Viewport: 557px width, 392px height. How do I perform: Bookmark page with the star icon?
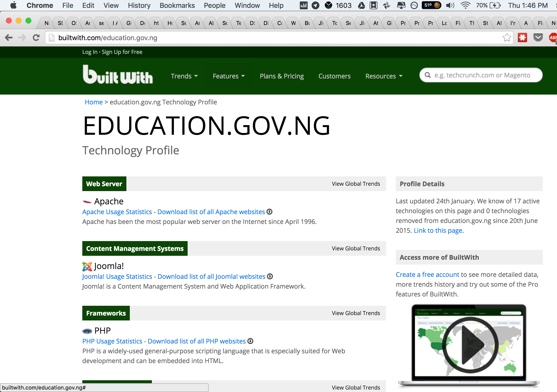(x=507, y=38)
